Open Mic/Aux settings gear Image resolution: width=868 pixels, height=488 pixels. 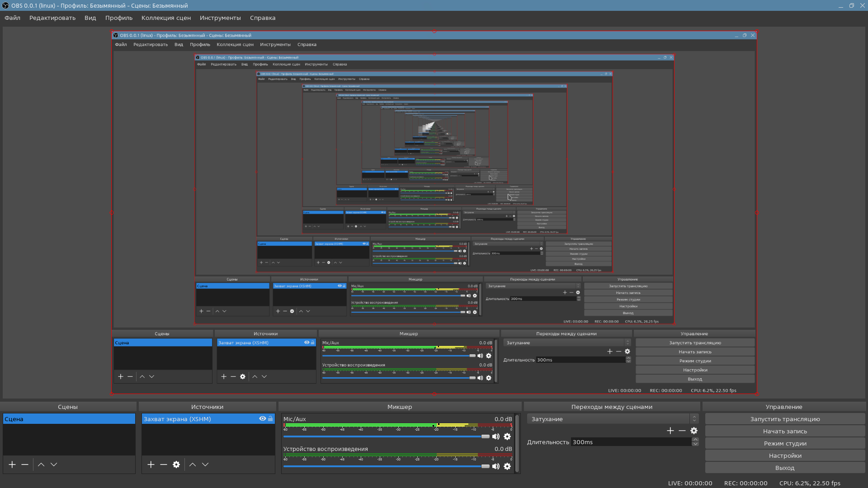click(x=507, y=436)
